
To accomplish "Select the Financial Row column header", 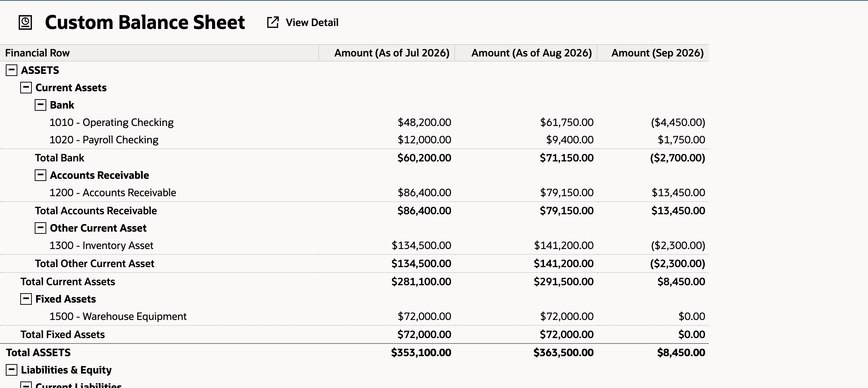I will 159,53.
